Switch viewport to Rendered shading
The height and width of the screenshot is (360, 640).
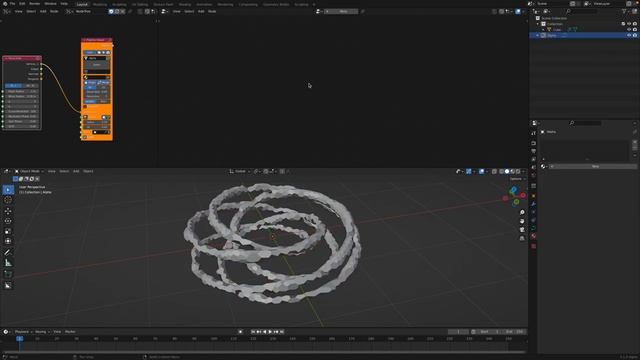[518, 171]
